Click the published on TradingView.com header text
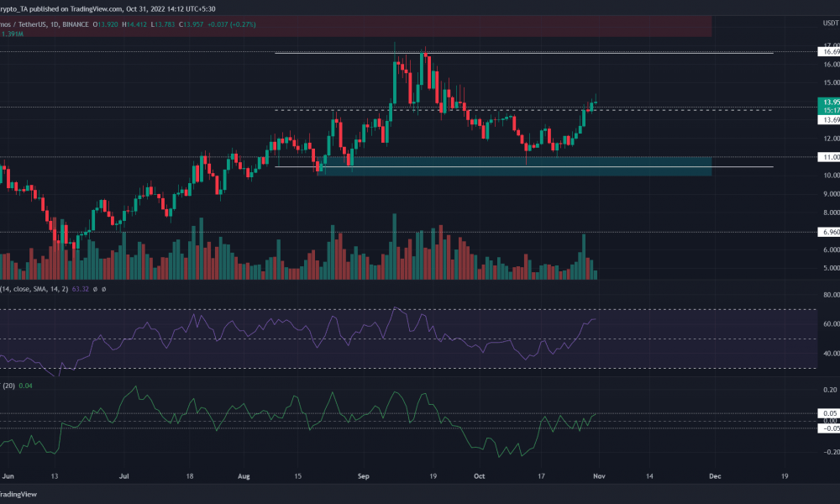This screenshot has height=504, width=840. tap(77, 8)
